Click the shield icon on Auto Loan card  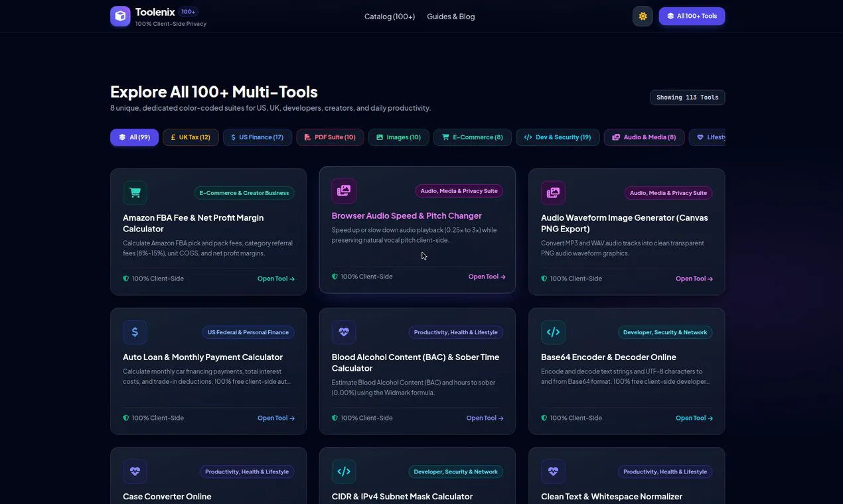[x=126, y=418]
